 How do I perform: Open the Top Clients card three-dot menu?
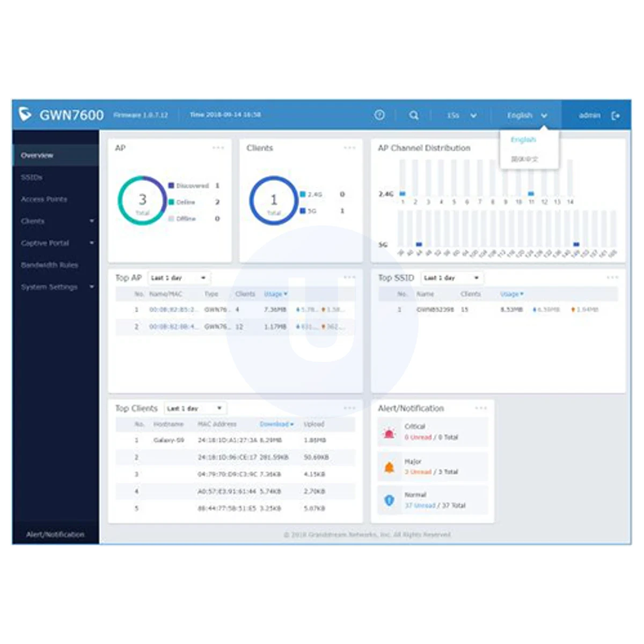(x=349, y=408)
